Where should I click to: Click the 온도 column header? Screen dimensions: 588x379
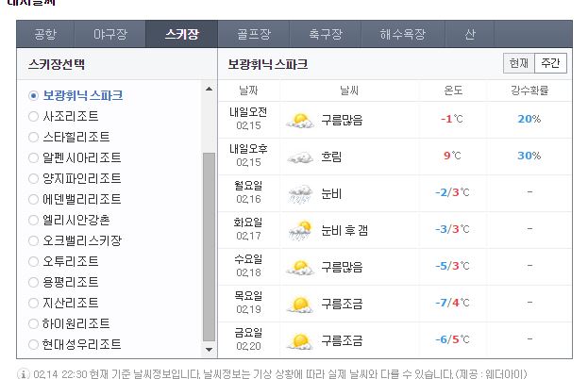(453, 91)
